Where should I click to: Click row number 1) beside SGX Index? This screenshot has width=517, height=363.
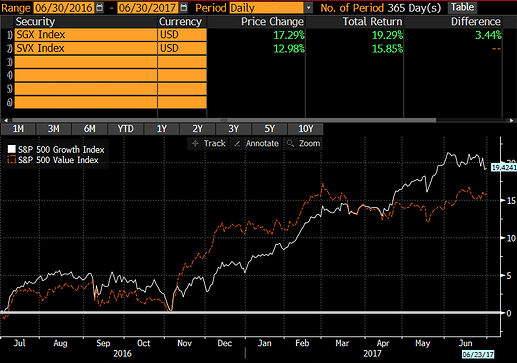(x=9, y=35)
